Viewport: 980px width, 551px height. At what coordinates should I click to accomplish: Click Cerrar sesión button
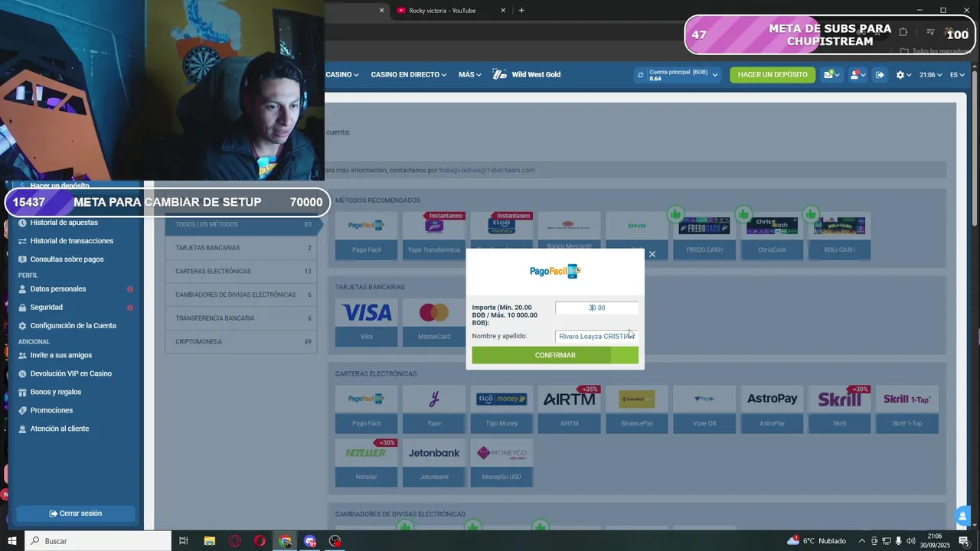(76, 514)
